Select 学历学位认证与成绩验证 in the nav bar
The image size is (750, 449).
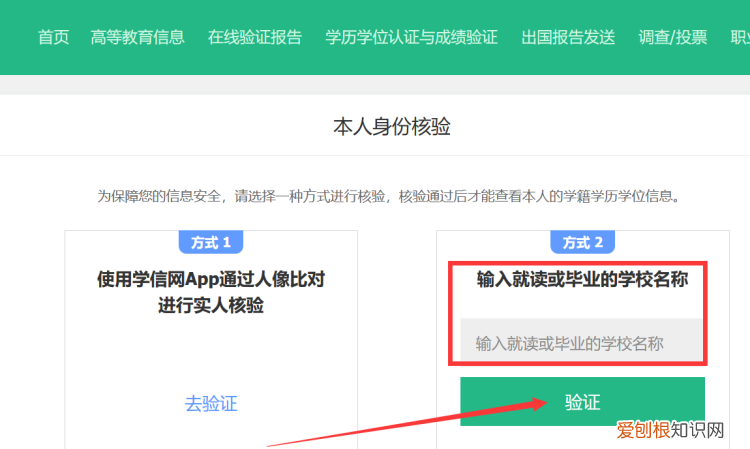[412, 37]
